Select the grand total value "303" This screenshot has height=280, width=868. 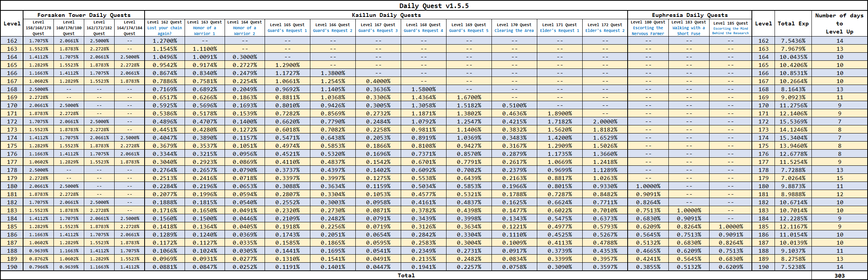click(840, 275)
